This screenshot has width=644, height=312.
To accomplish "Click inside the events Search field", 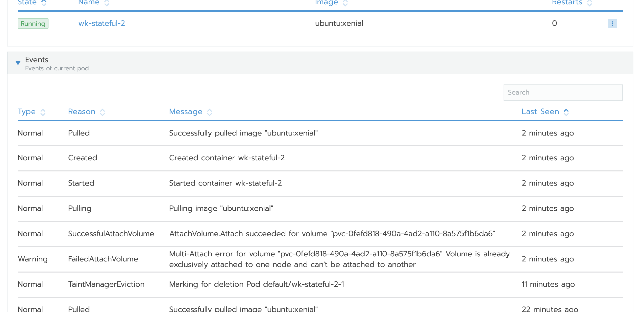I will coord(563,92).
